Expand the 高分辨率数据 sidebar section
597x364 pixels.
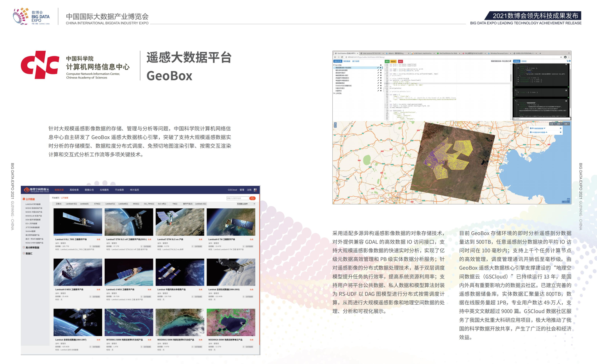[x=24, y=247]
